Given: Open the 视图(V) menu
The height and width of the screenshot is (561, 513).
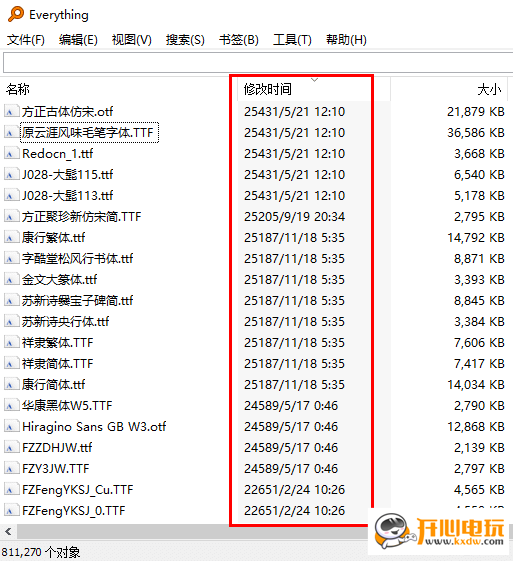Looking at the screenshot, I should click(132, 39).
